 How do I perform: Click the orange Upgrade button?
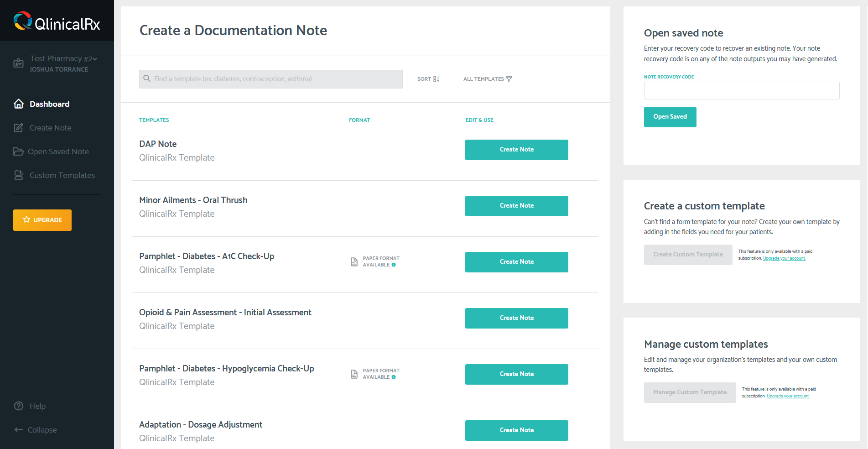tap(42, 220)
